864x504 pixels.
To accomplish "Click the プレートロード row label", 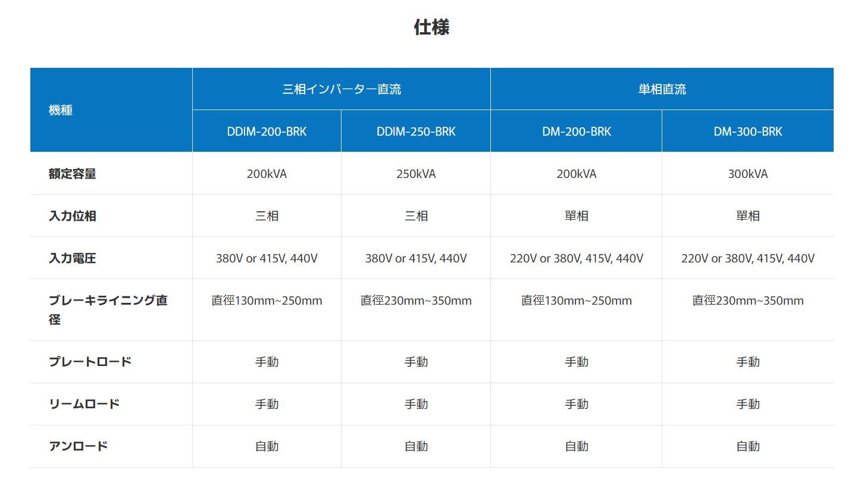I will point(90,362).
